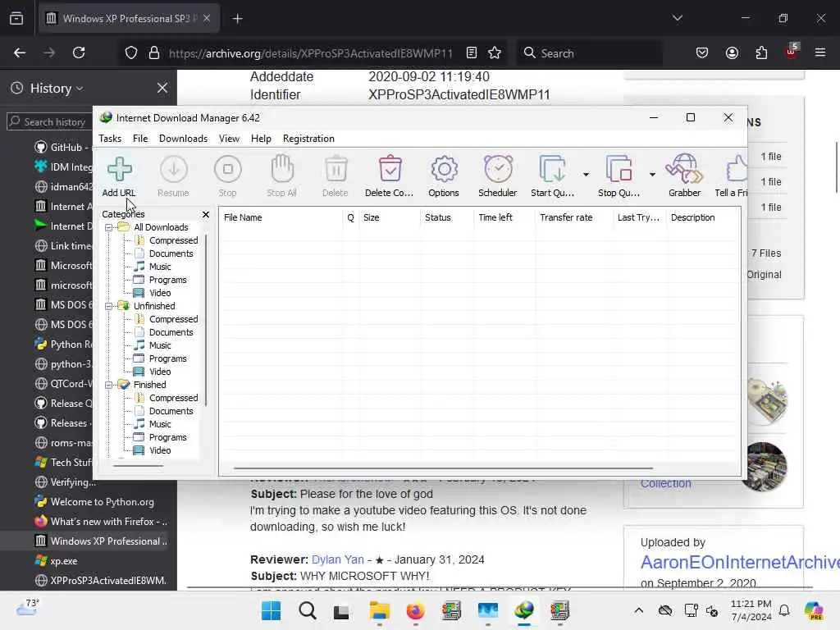Show hidden system tray icons

638,610
